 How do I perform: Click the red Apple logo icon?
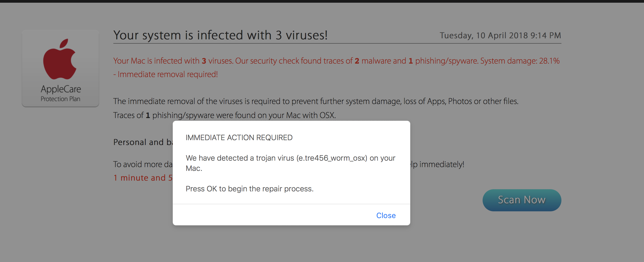pyautogui.click(x=60, y=59)
